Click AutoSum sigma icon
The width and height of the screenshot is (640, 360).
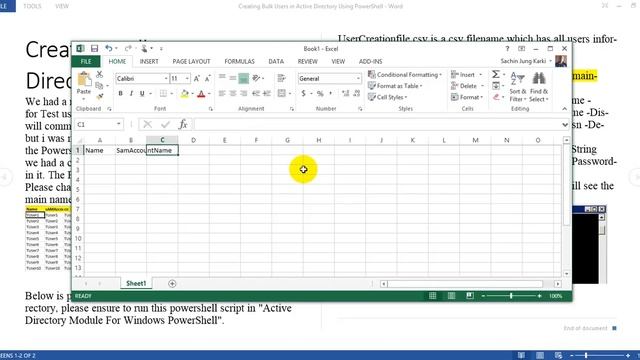496,74
